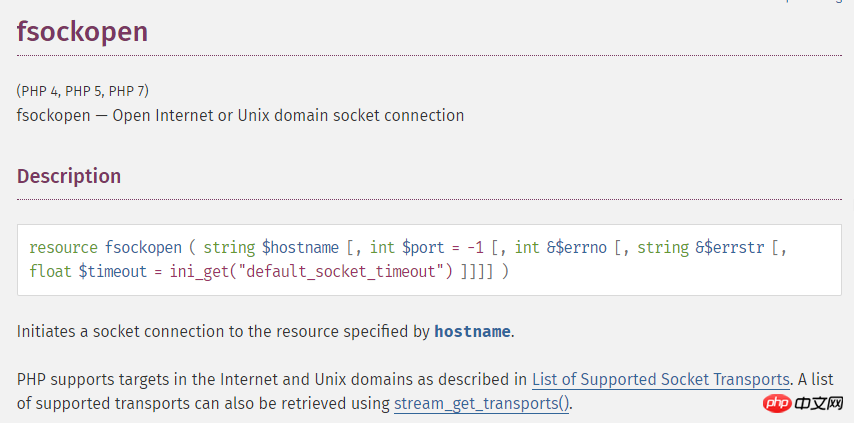854x423 pixels.
Task: Click the $hostname parameter in the synopsis
Action: 302,247
